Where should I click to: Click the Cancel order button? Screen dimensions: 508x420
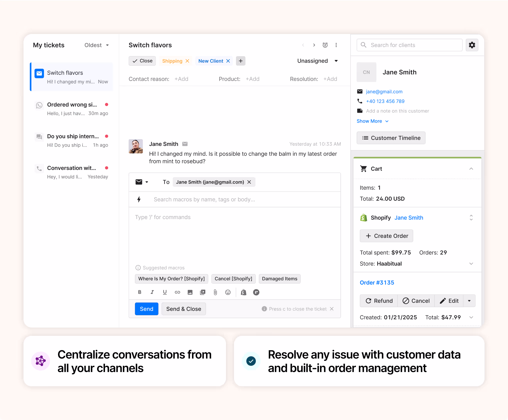416,301
